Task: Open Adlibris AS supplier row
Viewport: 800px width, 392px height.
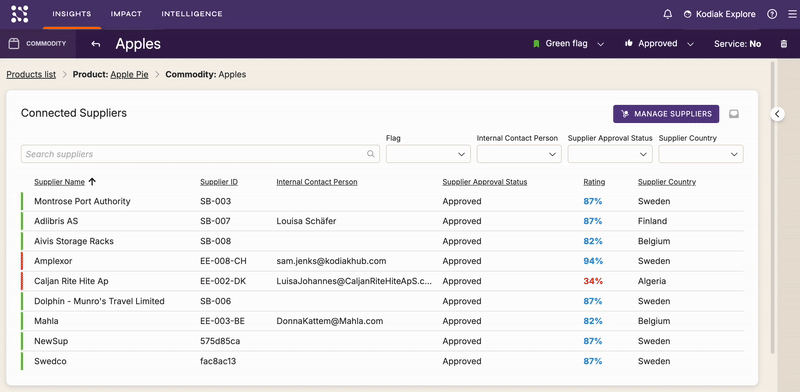Action: 382,221
